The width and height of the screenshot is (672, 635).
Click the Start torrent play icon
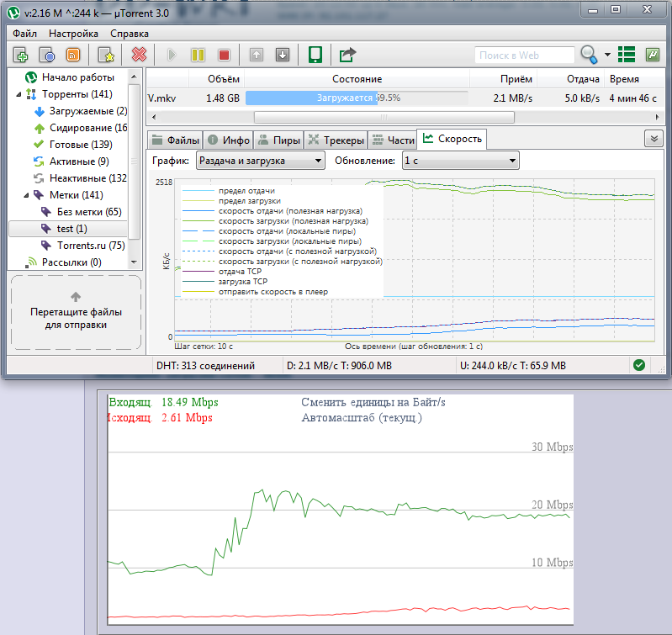(172, 55)
